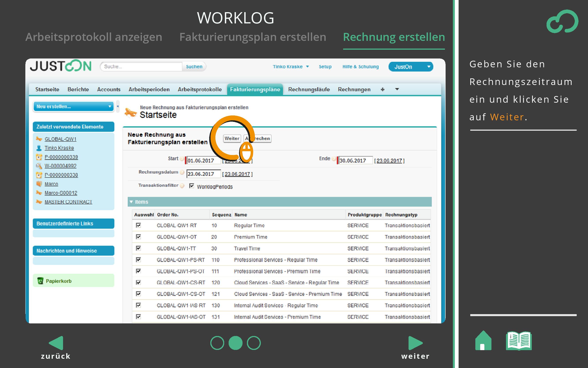Click the help icon next to Rechnungsdatum

(x=182, y=172)
